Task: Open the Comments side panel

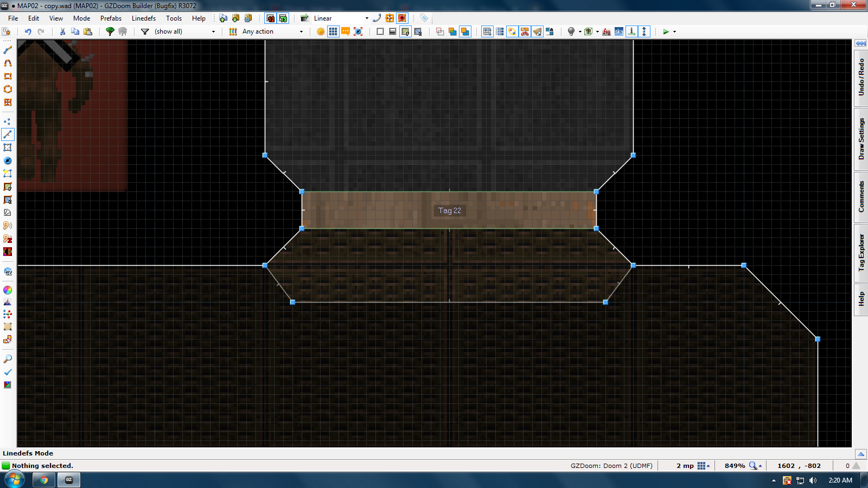Action: coord(861,197)
